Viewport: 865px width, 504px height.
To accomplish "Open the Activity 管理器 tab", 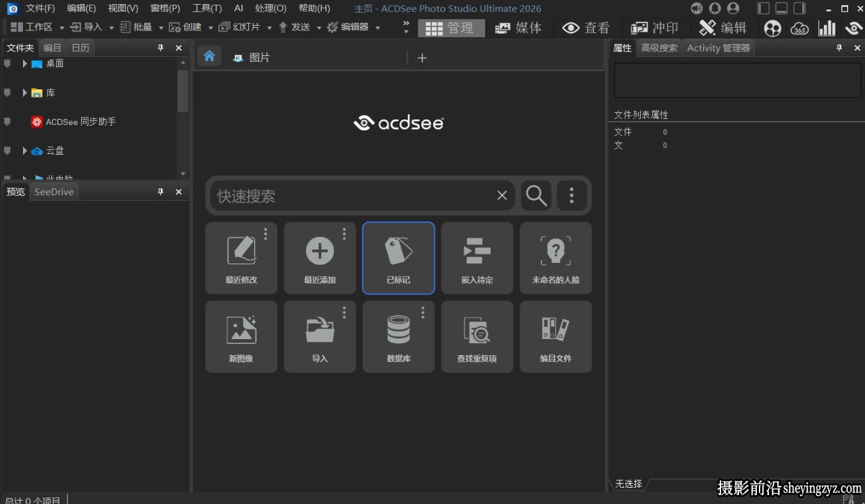I will click(718, 48).
